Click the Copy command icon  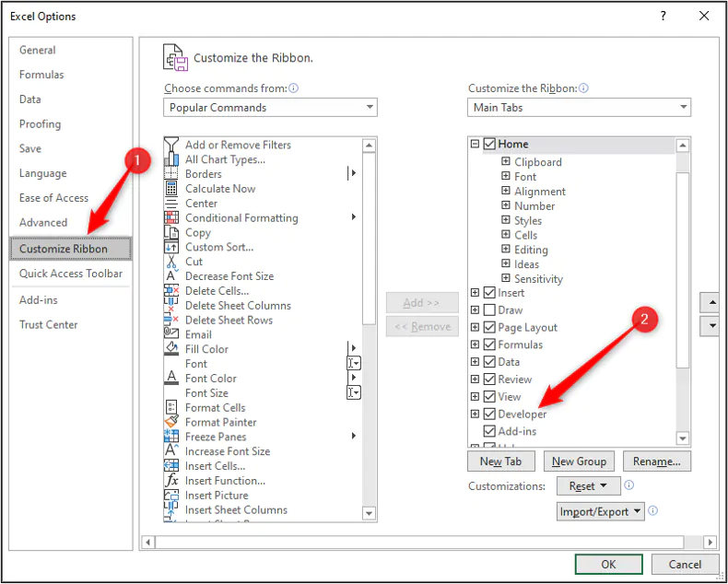coord(171,232)
